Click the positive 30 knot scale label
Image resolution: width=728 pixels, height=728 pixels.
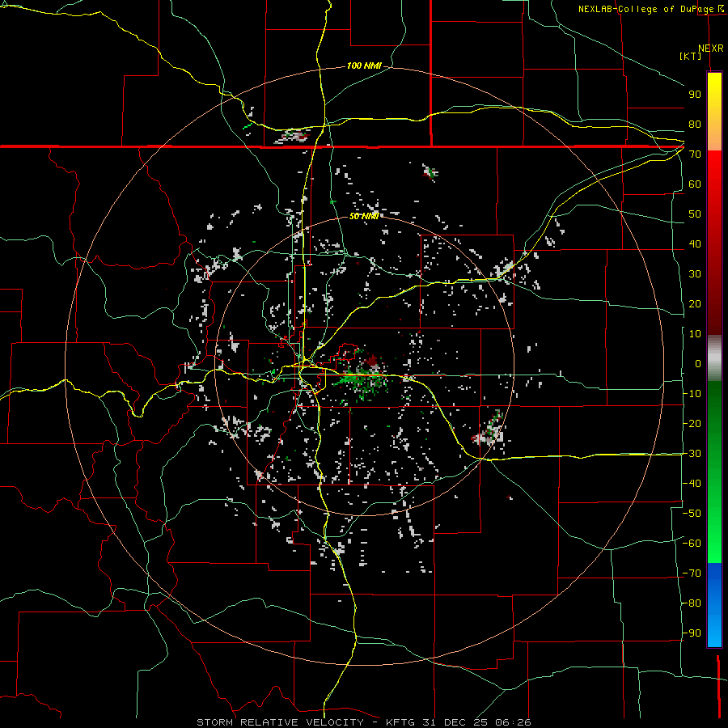pos(695,274)
